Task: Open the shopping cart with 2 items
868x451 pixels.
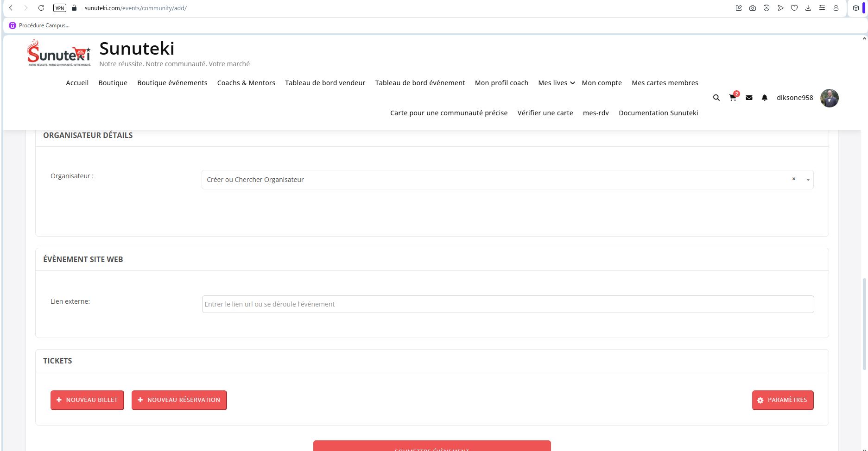Action: pyautogui.click(x=733, y=98)
